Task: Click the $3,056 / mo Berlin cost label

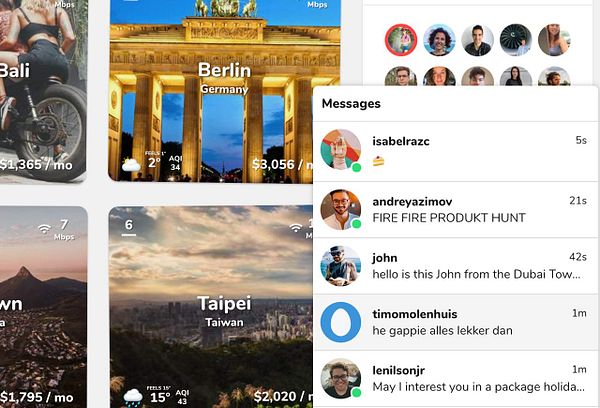Action: click(x=282, y=165)
